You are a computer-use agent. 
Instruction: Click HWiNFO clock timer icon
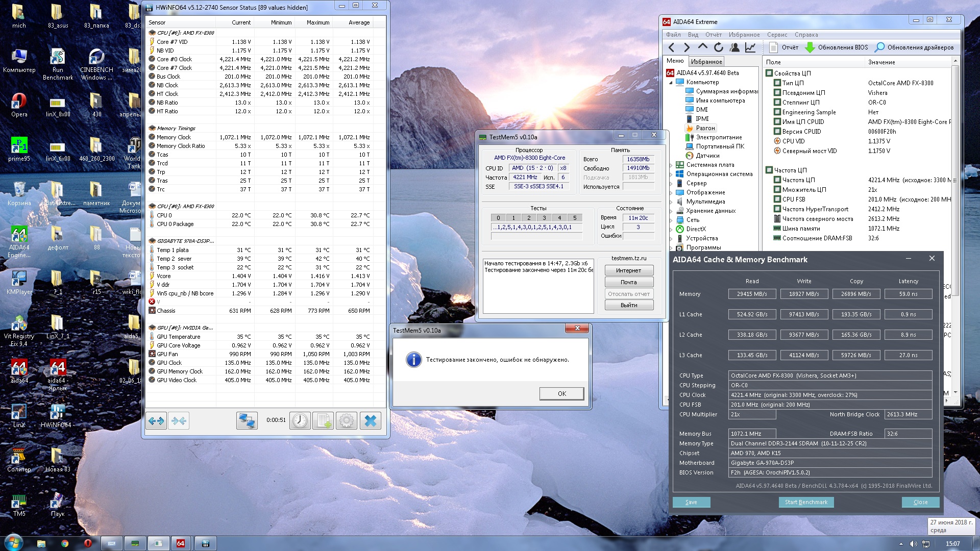tap(300, 420)
